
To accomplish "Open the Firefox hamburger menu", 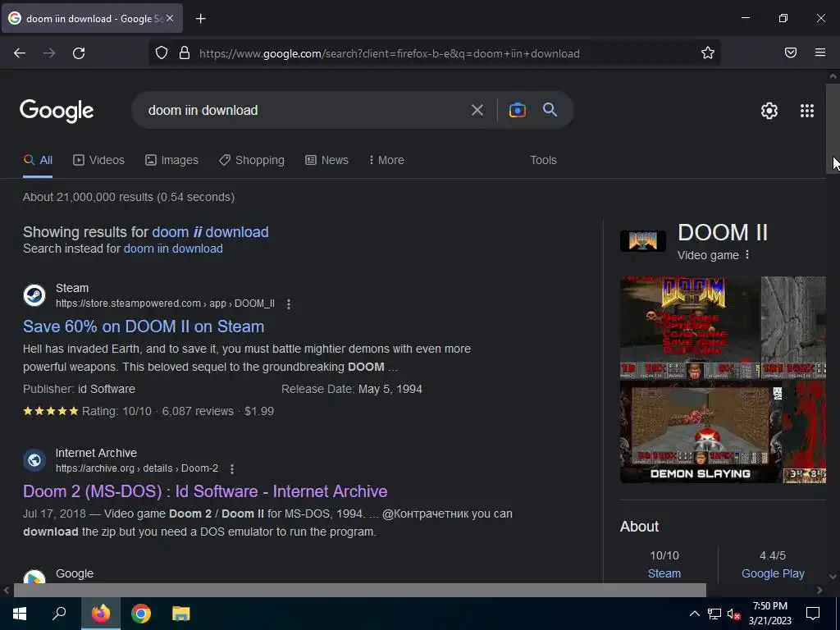I will 819,52.
